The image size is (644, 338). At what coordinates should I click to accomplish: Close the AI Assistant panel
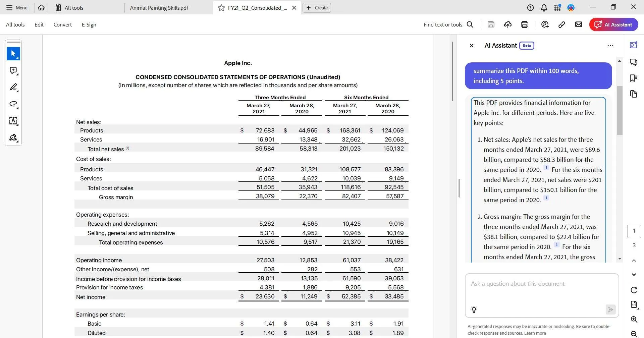tap(472, 46)
